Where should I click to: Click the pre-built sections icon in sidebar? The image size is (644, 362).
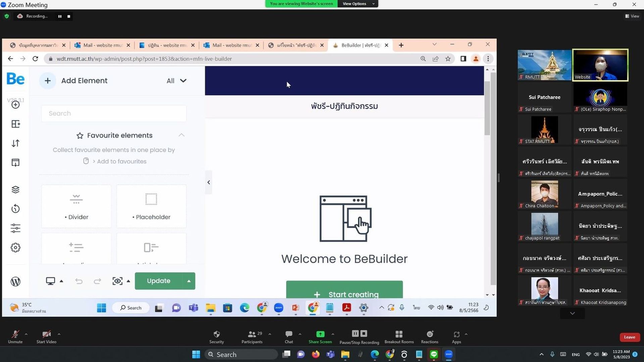[15, 163]
